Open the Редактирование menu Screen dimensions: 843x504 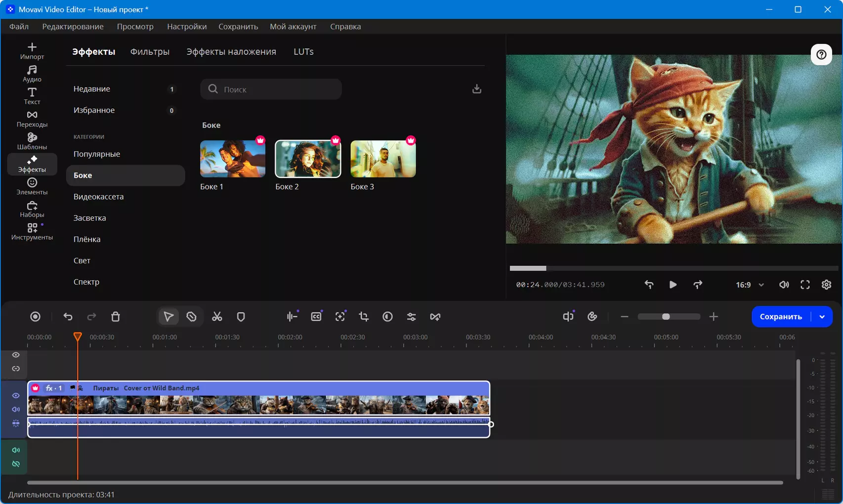[x=73, y=27]
